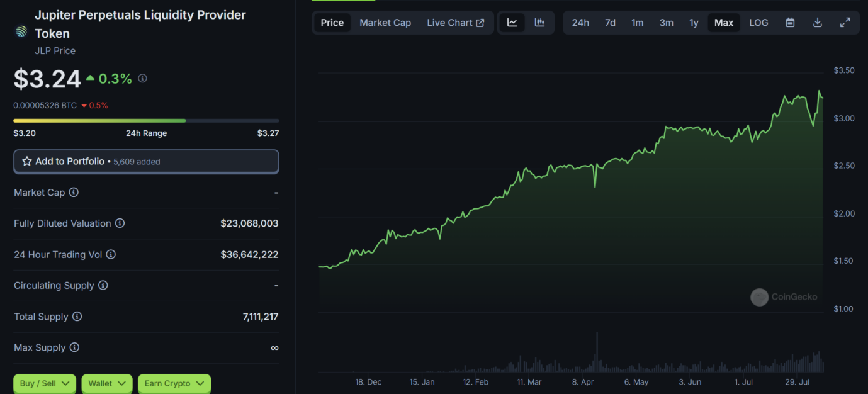Select the Price tab

point(332,23)
